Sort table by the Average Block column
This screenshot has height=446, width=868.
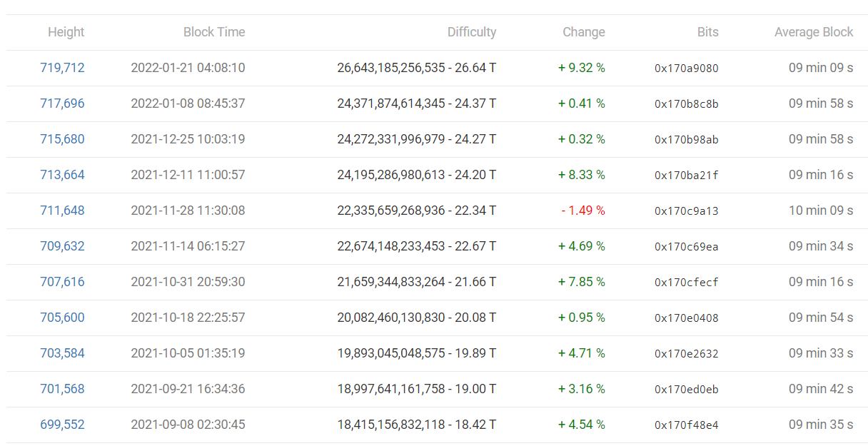tap(814, 32)
